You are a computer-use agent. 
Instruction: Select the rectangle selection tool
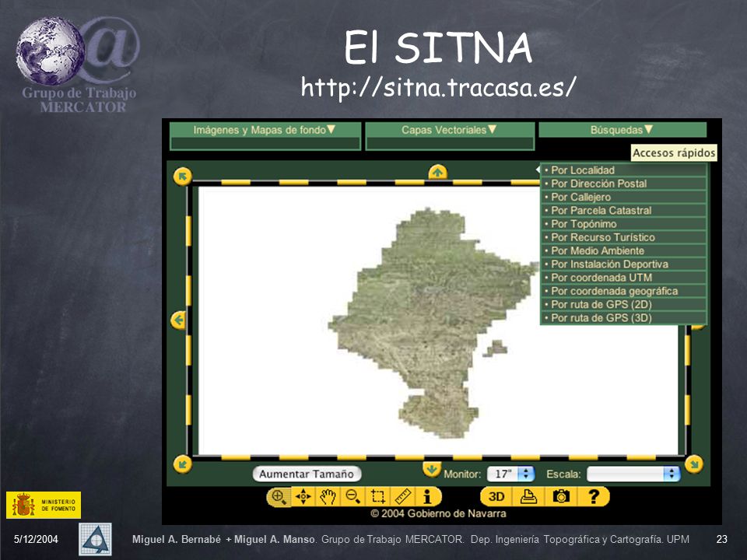[x=378, y=497]
